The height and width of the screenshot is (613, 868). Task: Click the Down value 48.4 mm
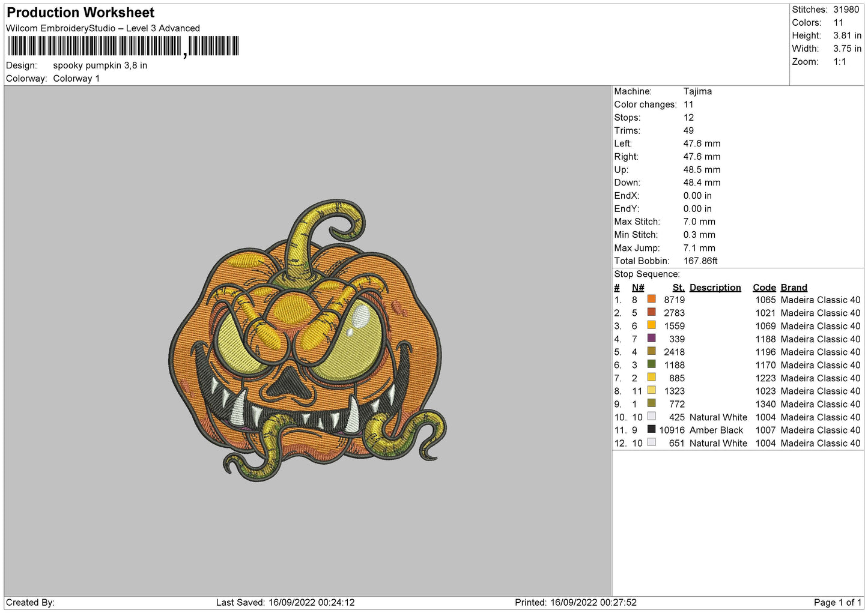(702, 183)
